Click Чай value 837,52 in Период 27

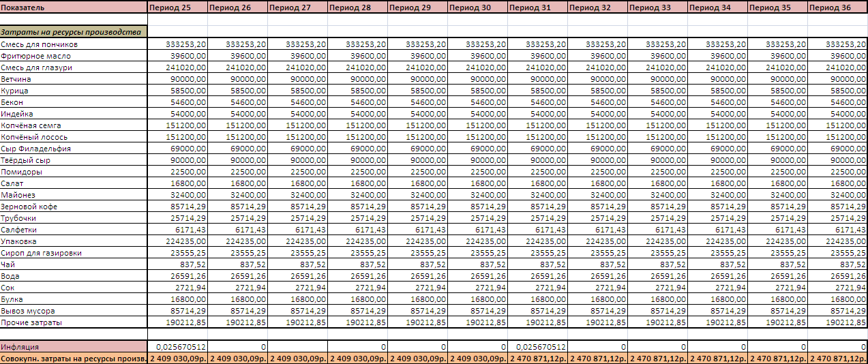pos(297,264)
